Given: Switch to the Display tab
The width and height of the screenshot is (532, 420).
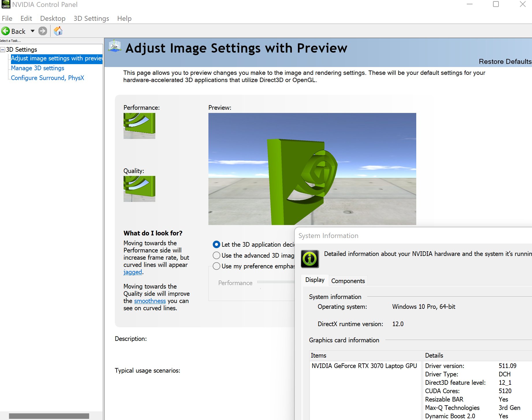Looking at the screenshot, I should [315, 280].
